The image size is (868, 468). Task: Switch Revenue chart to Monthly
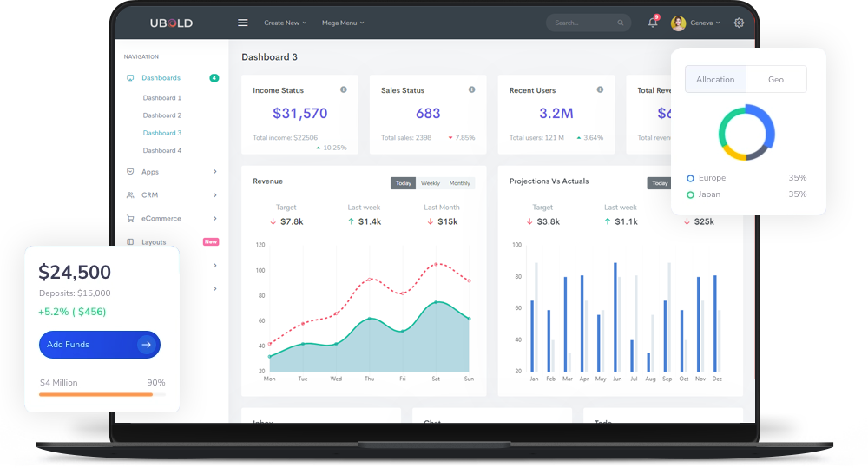pyautogui.click(x=460, y=183)
